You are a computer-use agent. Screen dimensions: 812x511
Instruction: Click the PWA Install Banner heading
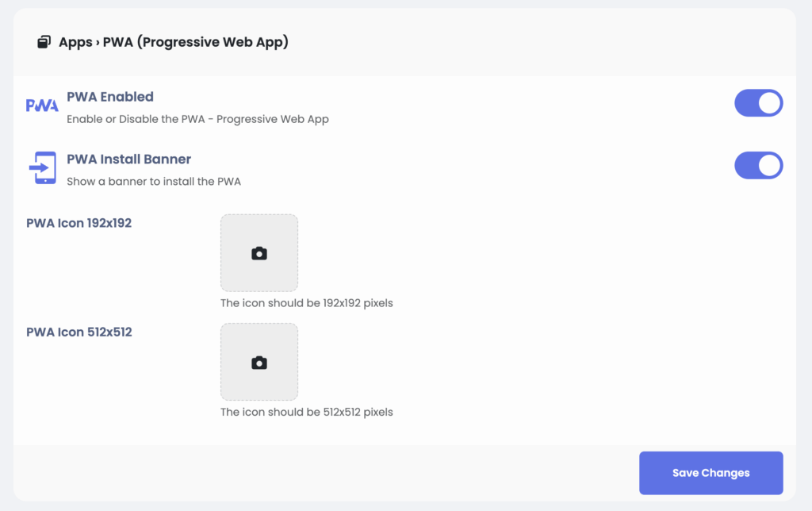128,159
